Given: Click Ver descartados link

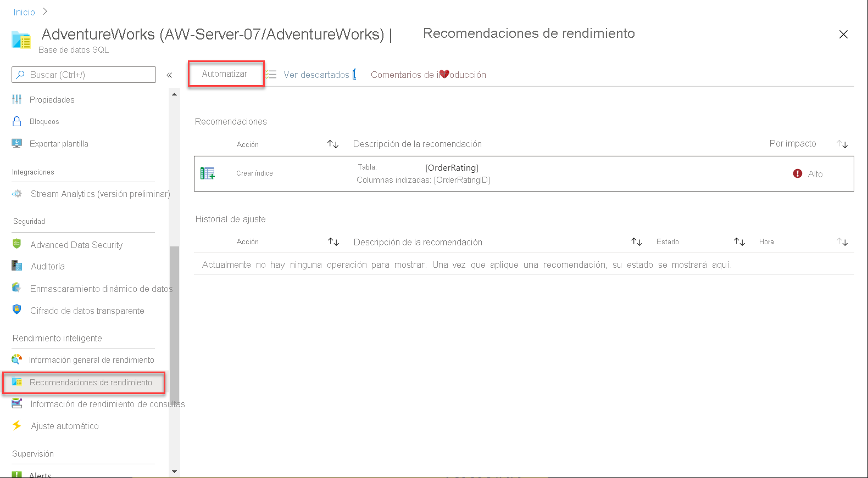Looking at the screenshot, I should click(x=316, y=75).
